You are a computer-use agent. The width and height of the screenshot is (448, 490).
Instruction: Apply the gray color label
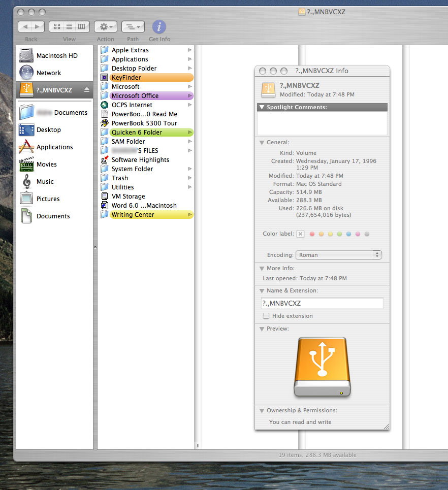(x=367, y=234)
